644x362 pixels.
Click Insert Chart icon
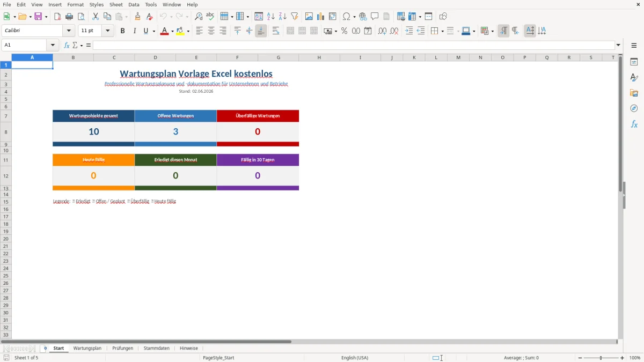[x=321, y=17]
